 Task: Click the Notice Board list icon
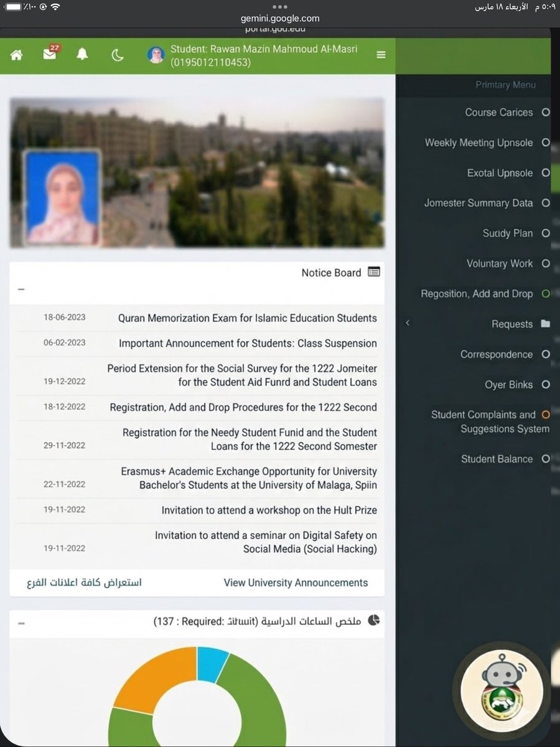point(374,272)
